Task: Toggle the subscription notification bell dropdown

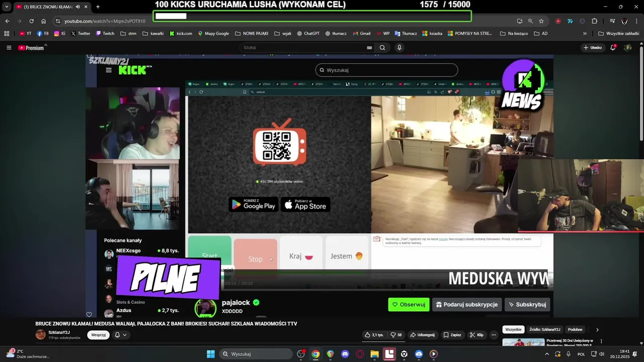Action: coord(121,335)
